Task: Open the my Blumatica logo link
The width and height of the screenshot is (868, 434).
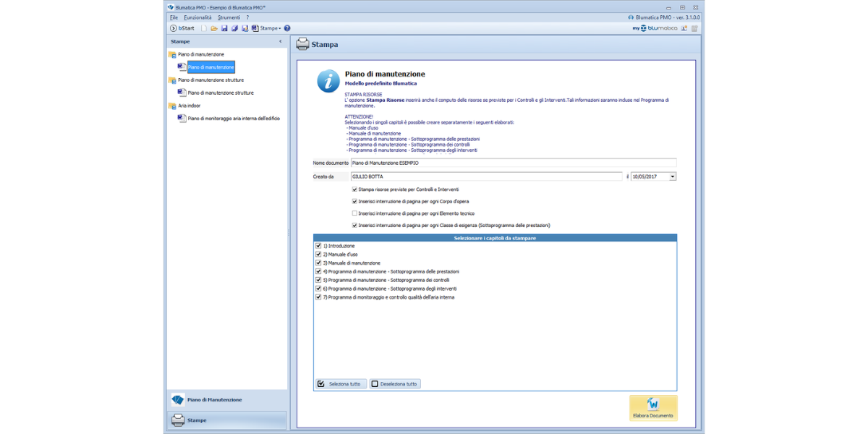Action: click(x=654, y=28)
